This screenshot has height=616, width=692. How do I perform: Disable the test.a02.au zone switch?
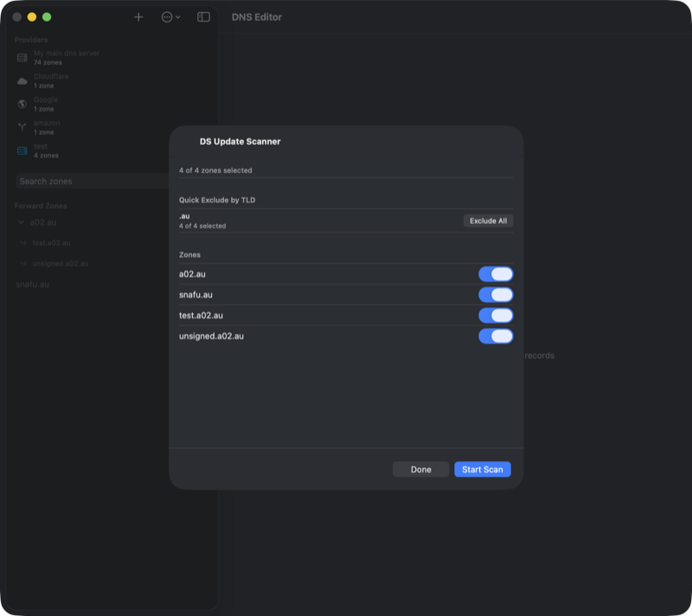[x=496, y=315]
